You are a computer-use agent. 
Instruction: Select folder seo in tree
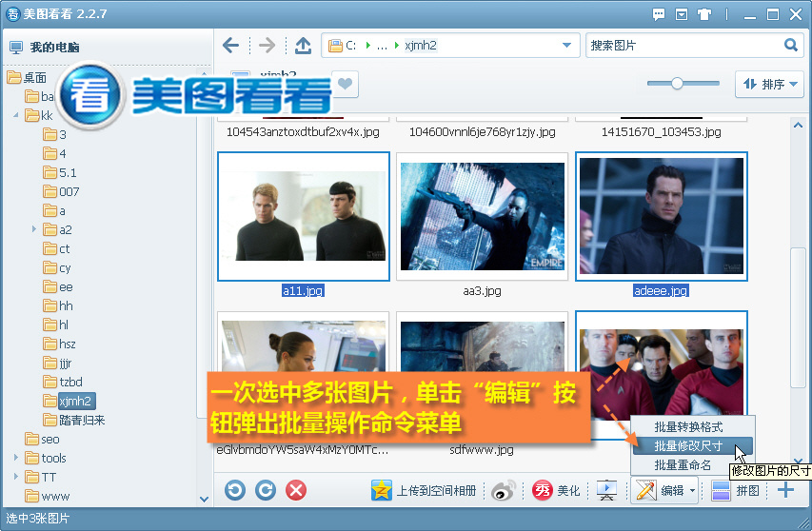(42, 439)
